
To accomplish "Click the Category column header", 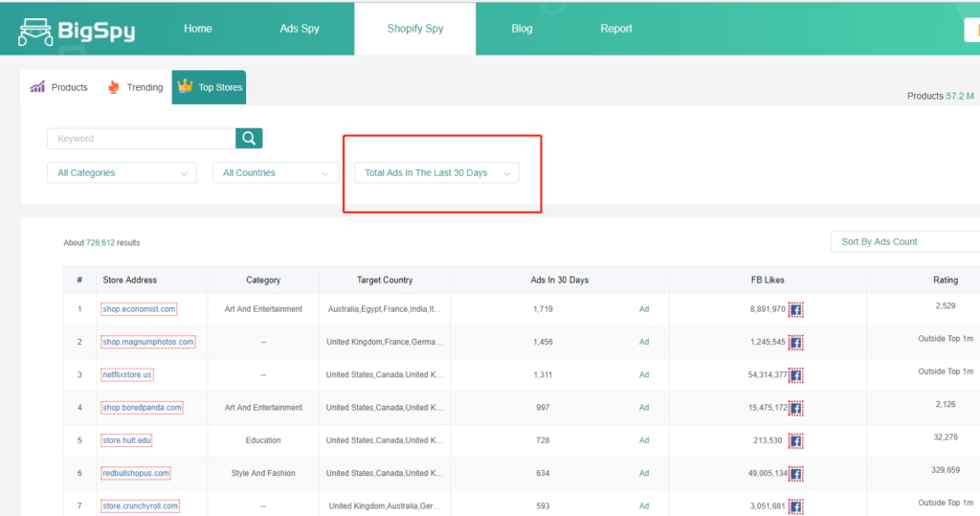I will click(263, 280).
